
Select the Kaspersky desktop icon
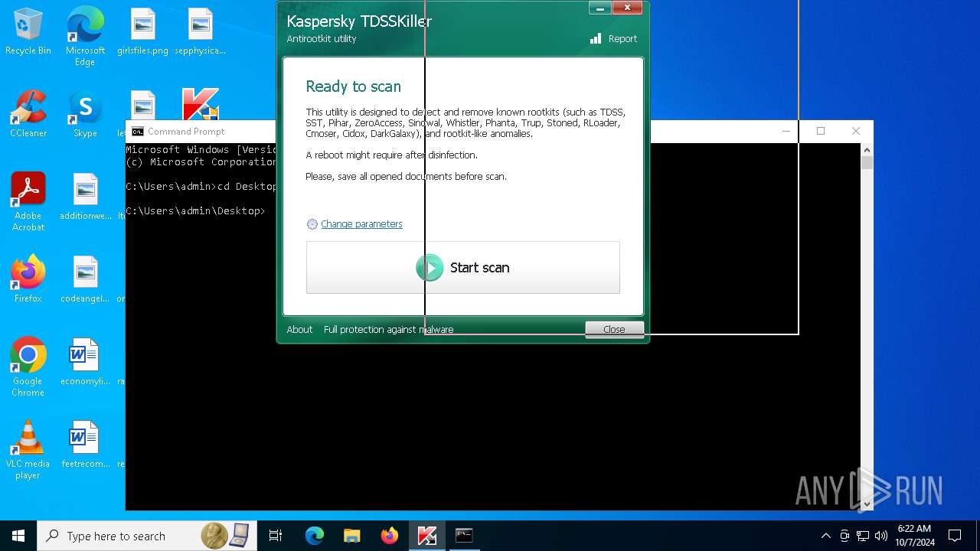click(x=200, y=105)
